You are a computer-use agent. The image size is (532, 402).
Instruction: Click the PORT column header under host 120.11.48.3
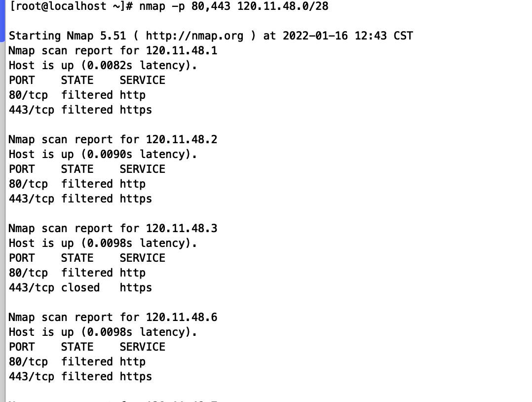coord(22,258)
